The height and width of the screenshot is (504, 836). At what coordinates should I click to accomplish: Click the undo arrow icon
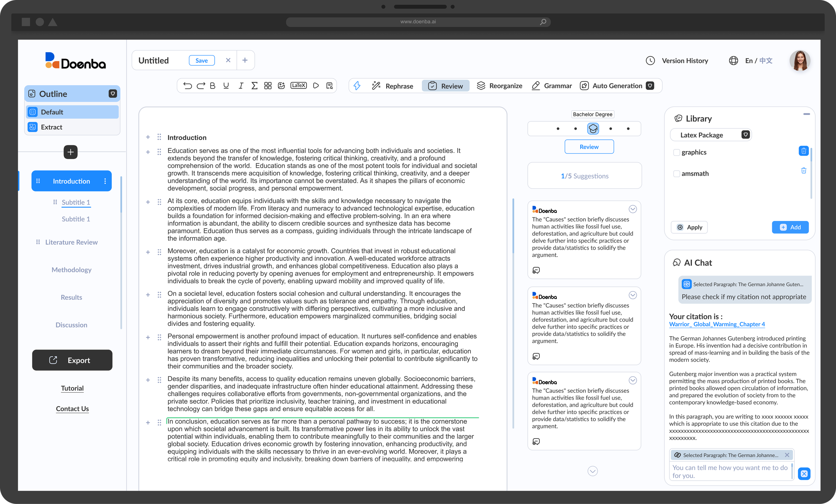187,86
